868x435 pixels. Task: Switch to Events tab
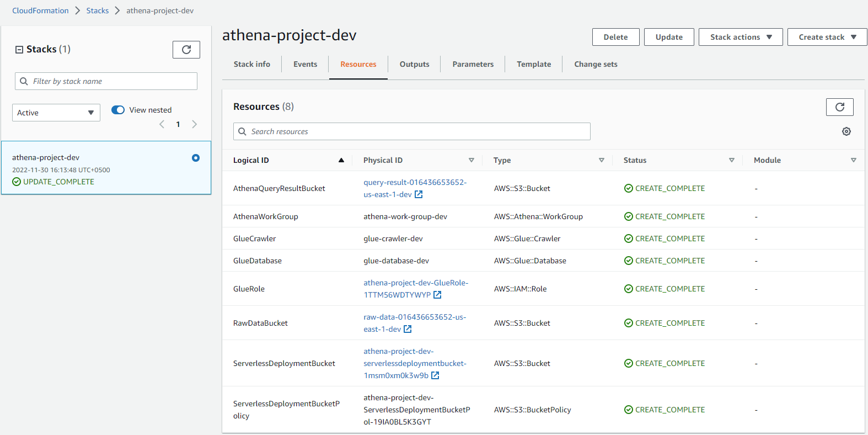pyautogui.click(x=306, y=64)
